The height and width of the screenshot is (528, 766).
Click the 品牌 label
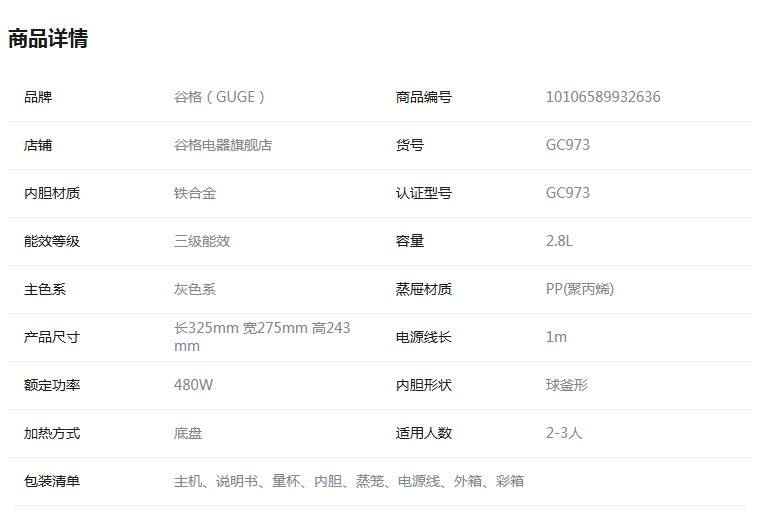point(38,97)
